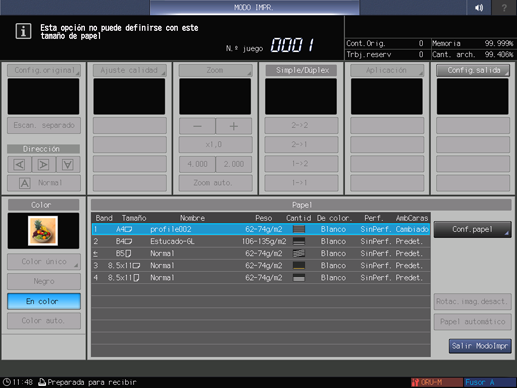517x388 pixels.
Task: Click Cant. arch. 99.406% readout
Action: [473, 54]
